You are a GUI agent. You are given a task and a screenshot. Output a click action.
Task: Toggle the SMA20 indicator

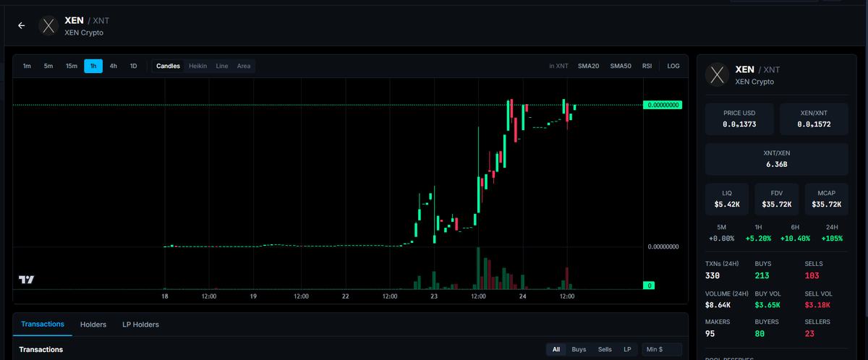(x=588, y=66)
